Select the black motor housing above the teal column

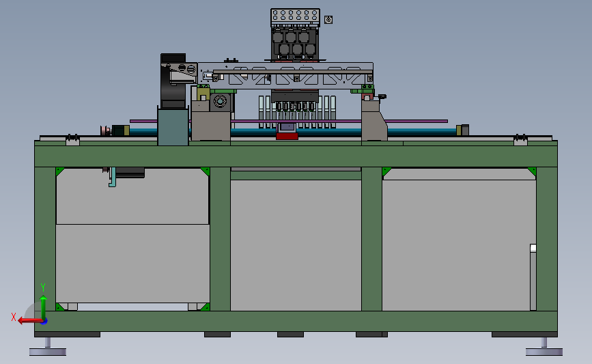point(173,81)
